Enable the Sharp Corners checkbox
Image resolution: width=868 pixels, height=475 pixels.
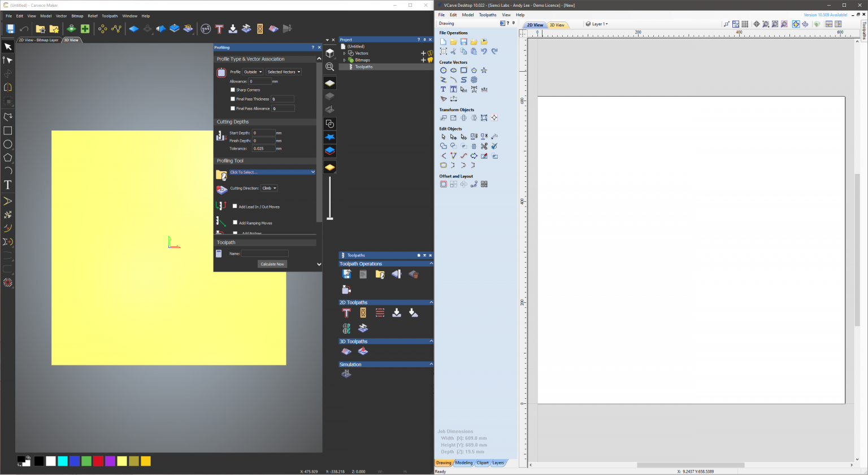pyautogui.click(x=233, y=90)
